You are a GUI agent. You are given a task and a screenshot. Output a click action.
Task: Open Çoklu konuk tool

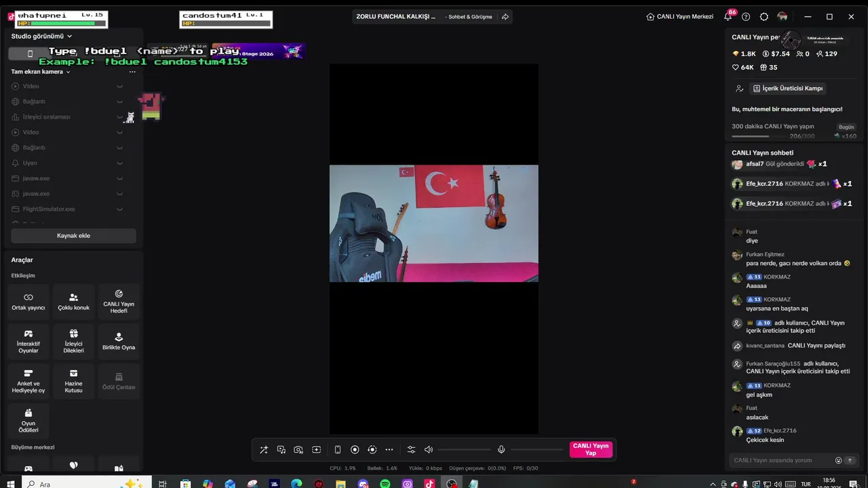pos(73,302)
